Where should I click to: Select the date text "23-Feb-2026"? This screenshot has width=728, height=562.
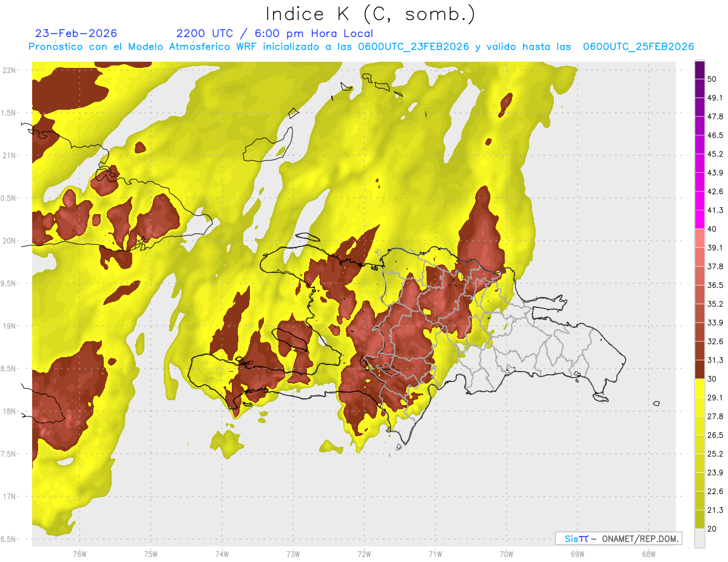tap(76, 33)
